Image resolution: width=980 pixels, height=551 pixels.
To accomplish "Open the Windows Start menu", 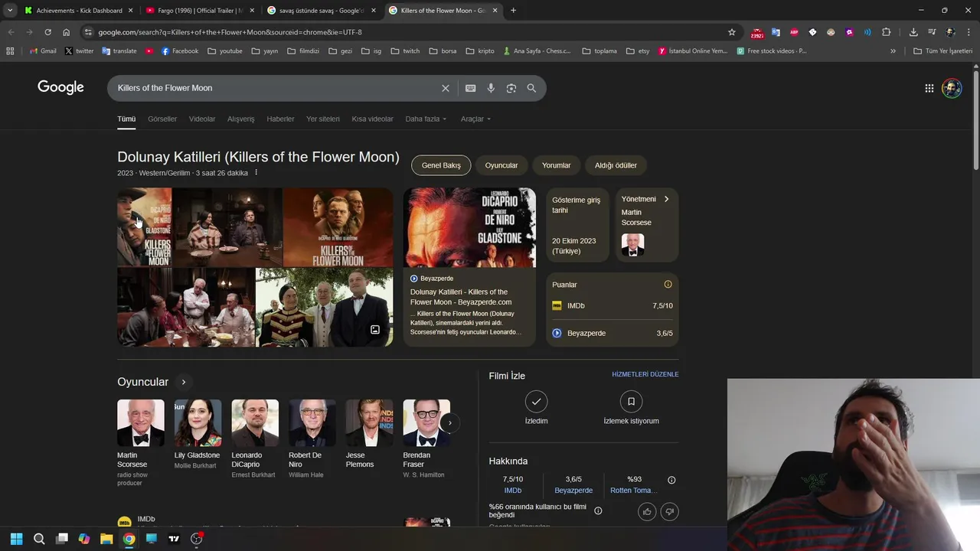I will click(x=16, y=539).
